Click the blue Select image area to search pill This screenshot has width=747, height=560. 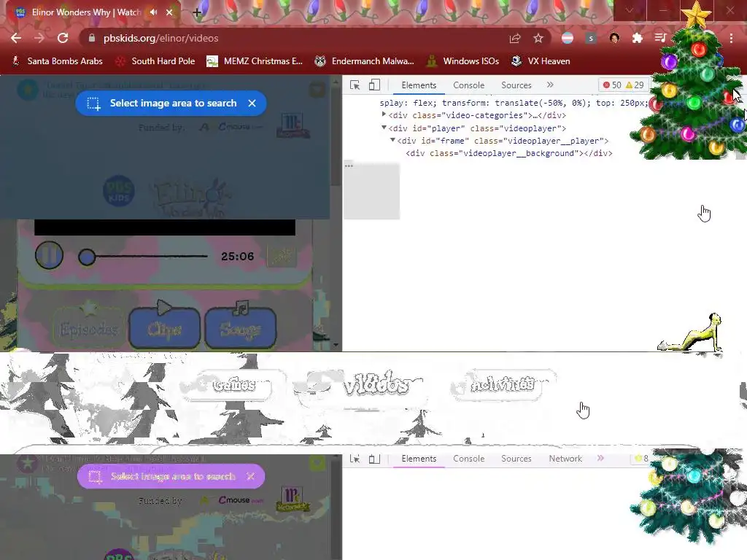click(x=171, y=103)
